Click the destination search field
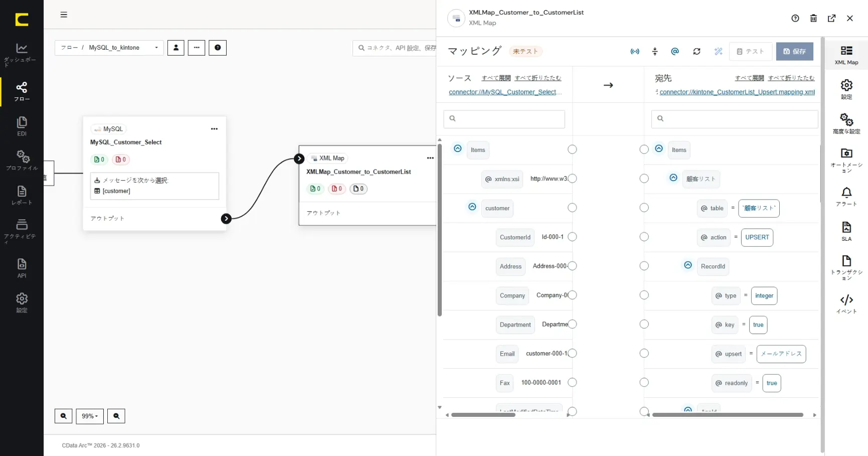Viewport: 868px width, 456px height. [735, 119]
